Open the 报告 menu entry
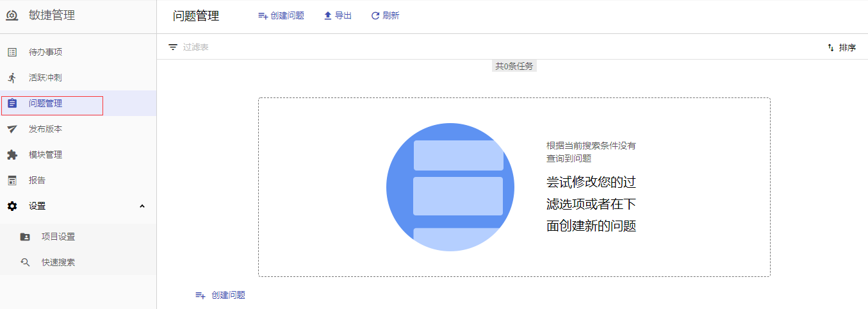Screen dimensions: 868x309 pos(78,180)
